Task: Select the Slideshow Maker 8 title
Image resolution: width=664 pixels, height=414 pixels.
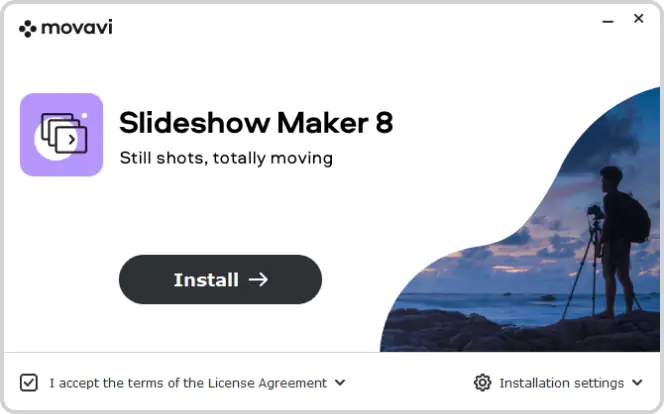Action: click(256, 123)
